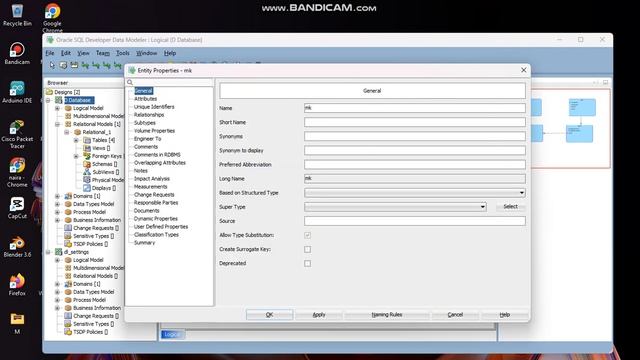Click the first TSDP Policies icon

click(68, 244)
